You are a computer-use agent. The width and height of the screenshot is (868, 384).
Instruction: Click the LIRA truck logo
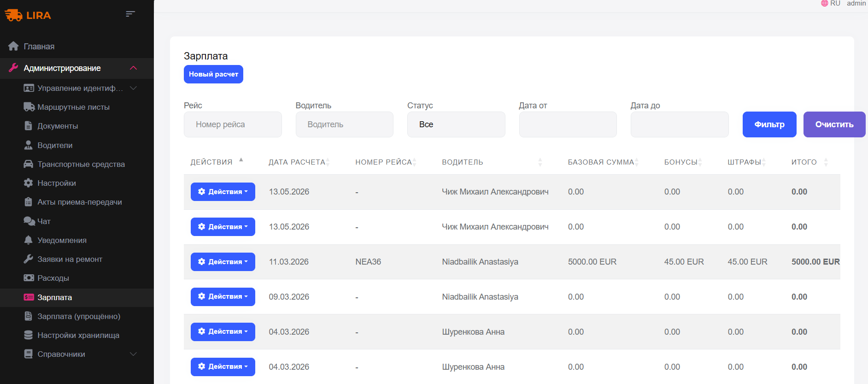(28, 15)
